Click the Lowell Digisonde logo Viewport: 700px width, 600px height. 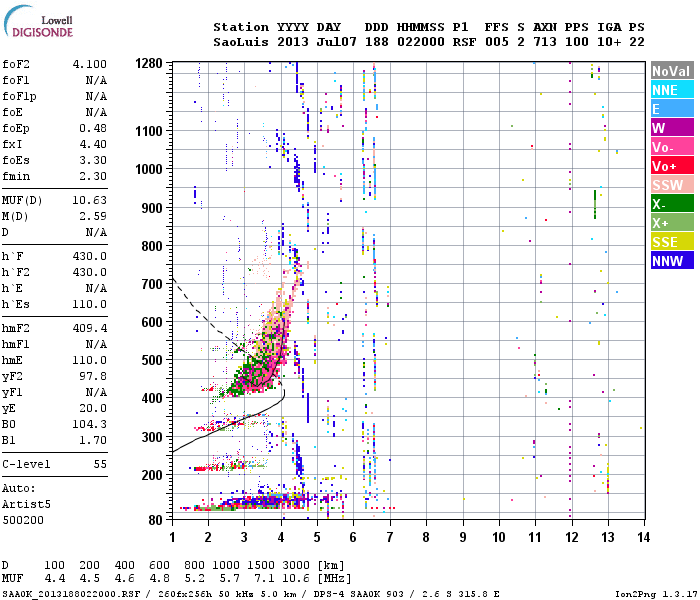(x=38, y=21)
